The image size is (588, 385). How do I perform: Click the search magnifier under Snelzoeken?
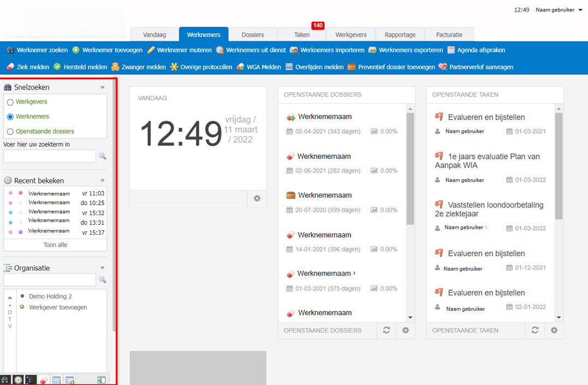(x=102, y=156)
